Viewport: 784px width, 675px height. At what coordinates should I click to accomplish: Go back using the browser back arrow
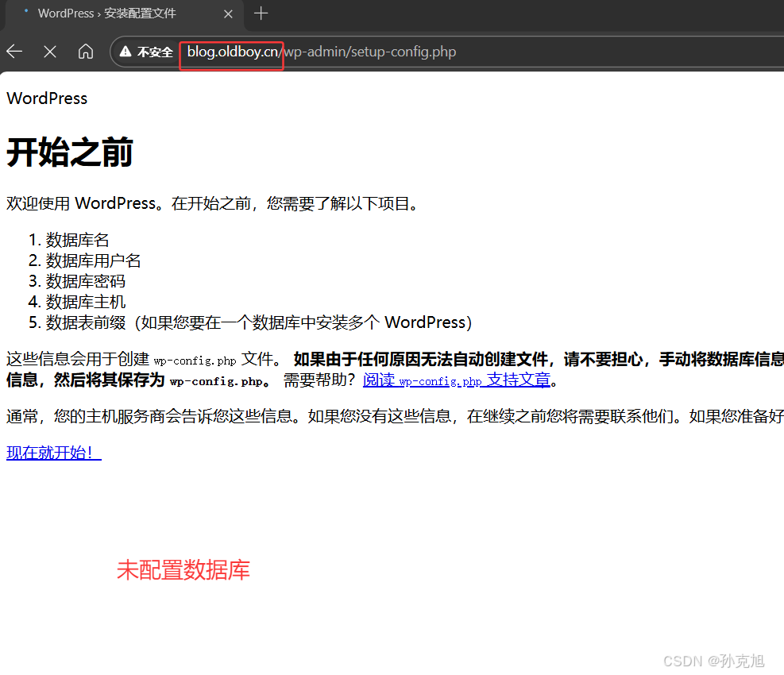[14, 52]
